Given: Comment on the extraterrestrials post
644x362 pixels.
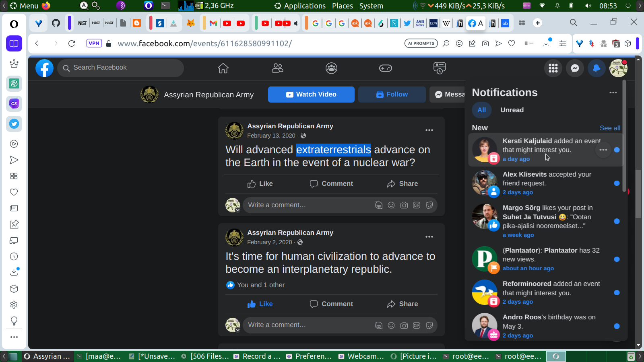Looking at the screenshot, I should (x=331, y=184).
